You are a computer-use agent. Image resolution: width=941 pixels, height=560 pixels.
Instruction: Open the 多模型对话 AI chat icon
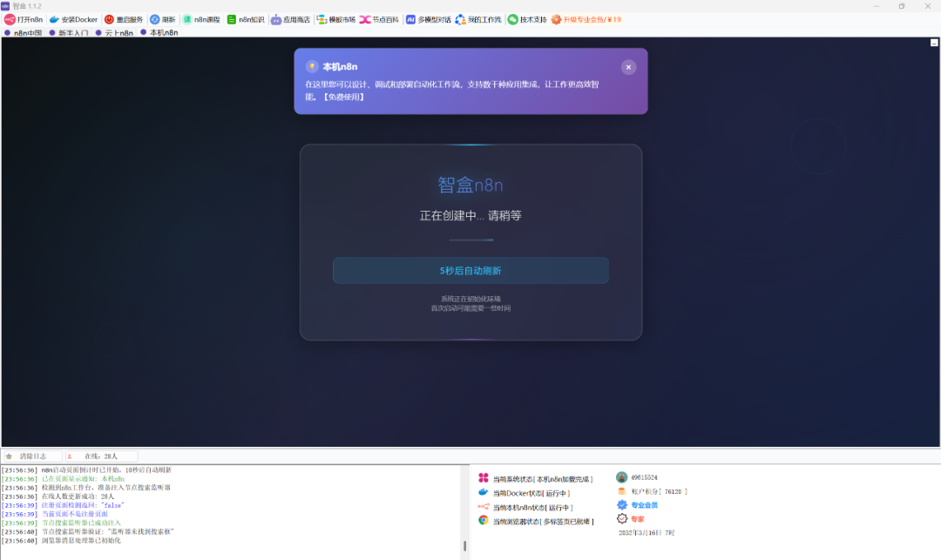click(x=410, y=20)
